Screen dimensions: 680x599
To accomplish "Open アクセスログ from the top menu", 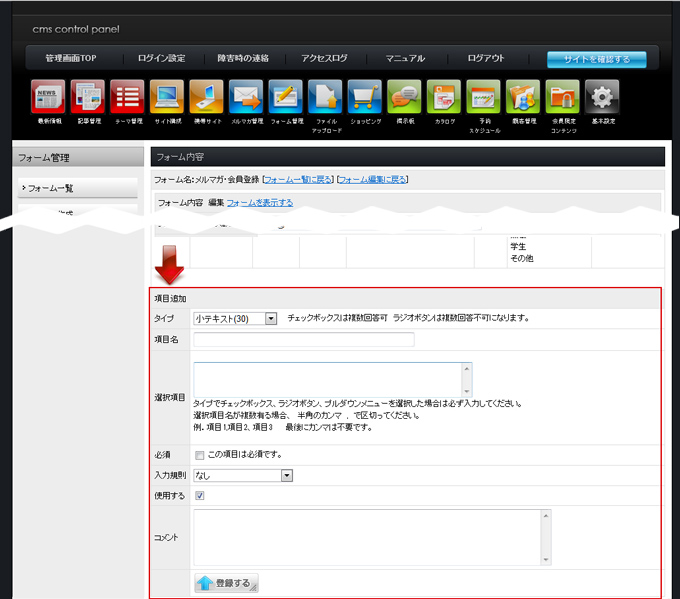I will (324, 59).
